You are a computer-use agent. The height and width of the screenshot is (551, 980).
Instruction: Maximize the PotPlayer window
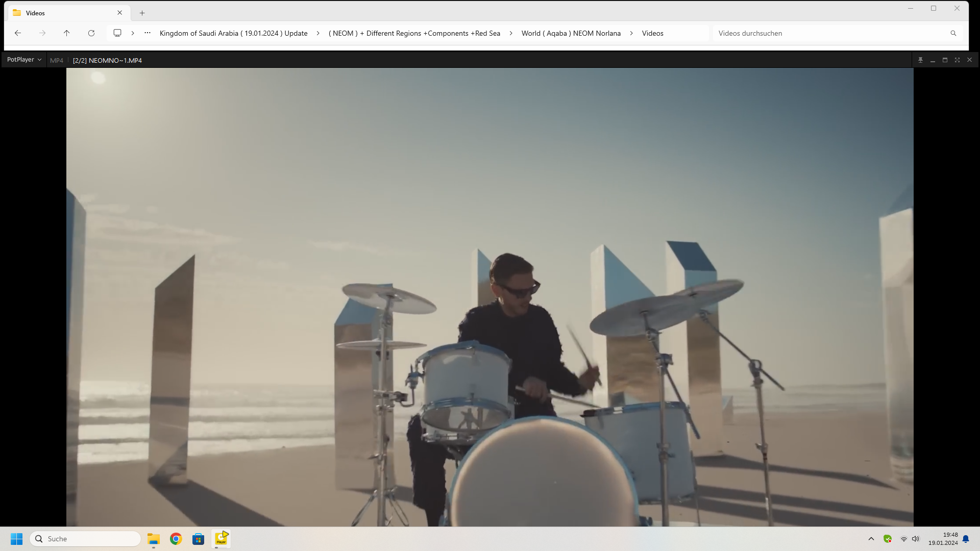(945, 60)
